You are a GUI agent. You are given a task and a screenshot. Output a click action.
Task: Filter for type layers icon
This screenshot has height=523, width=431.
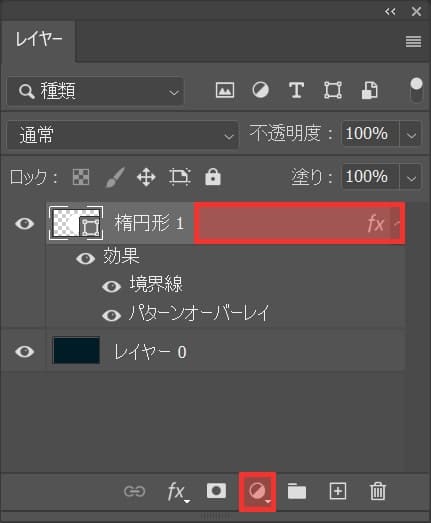point(296,90)
